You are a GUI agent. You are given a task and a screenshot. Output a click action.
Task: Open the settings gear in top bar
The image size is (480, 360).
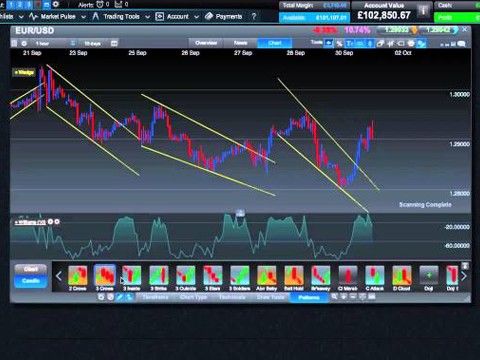coord(56,4)
